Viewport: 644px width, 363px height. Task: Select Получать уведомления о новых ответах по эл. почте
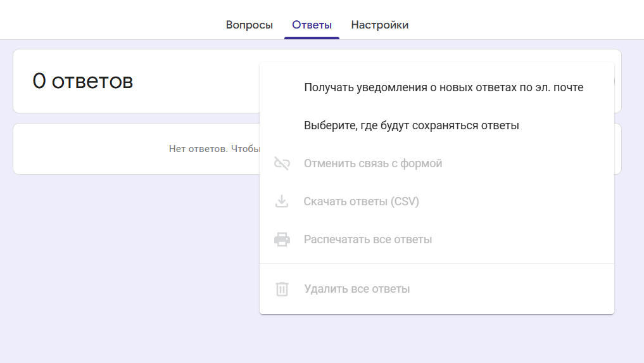(437, 87)
